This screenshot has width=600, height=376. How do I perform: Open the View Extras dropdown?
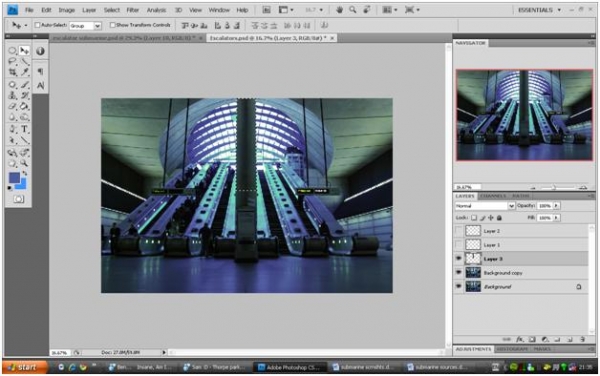[x=286, y=10]
